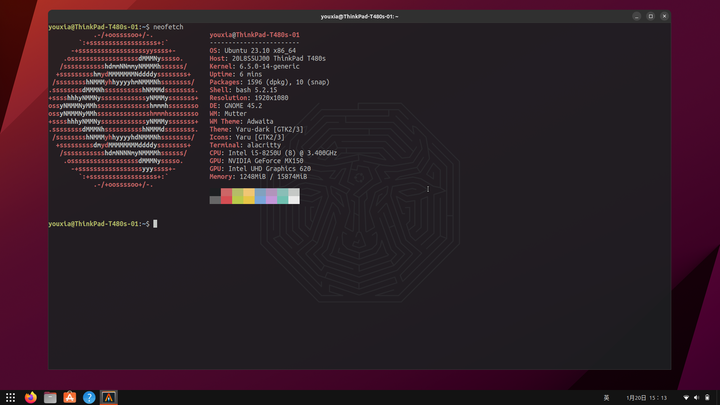Screen dimensions: 720x405
Task: Maximize the terminal window
Action: coord(651,16)
